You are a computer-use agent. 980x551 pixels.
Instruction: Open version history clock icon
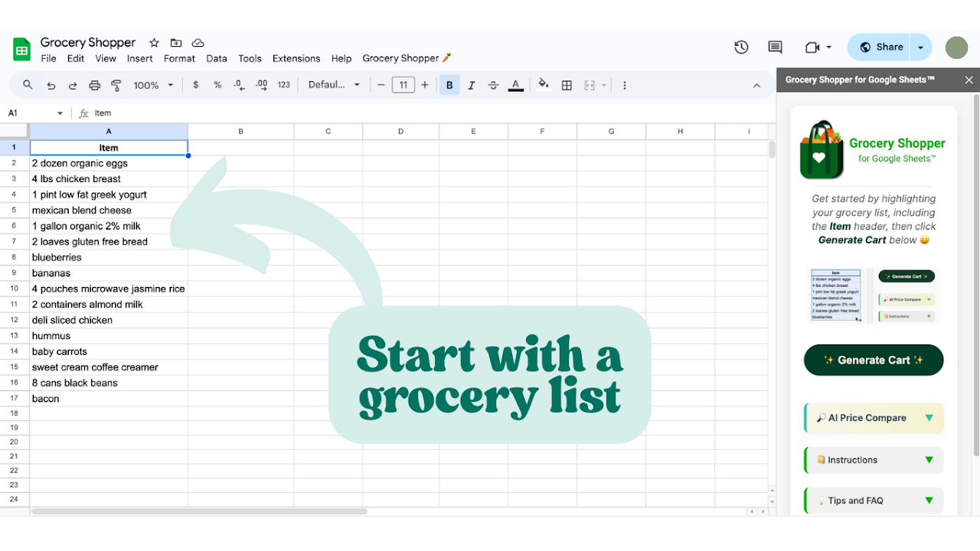coord(741,47)
